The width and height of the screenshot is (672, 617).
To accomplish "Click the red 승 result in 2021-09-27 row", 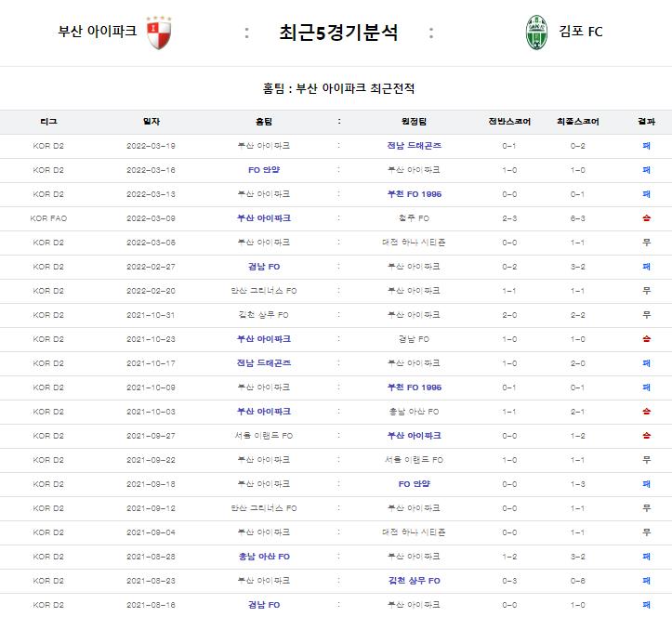I will (x=646, y=436).
